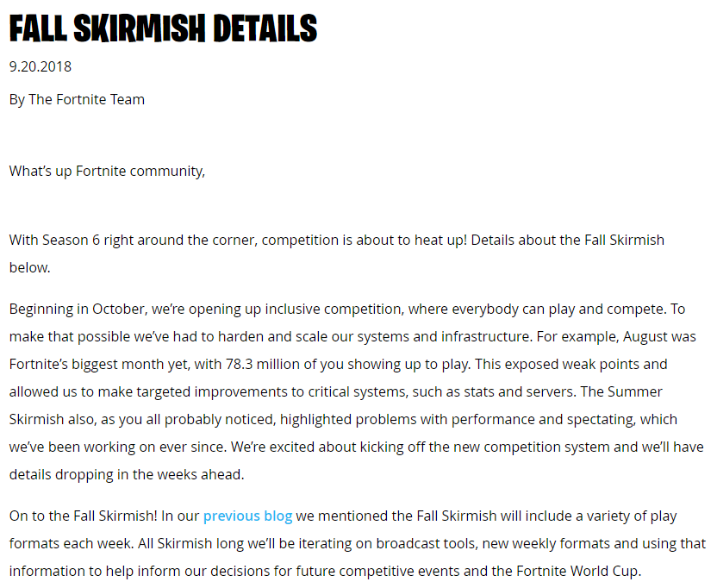Open the 'previous blog' hyperlink

(247, 516)
